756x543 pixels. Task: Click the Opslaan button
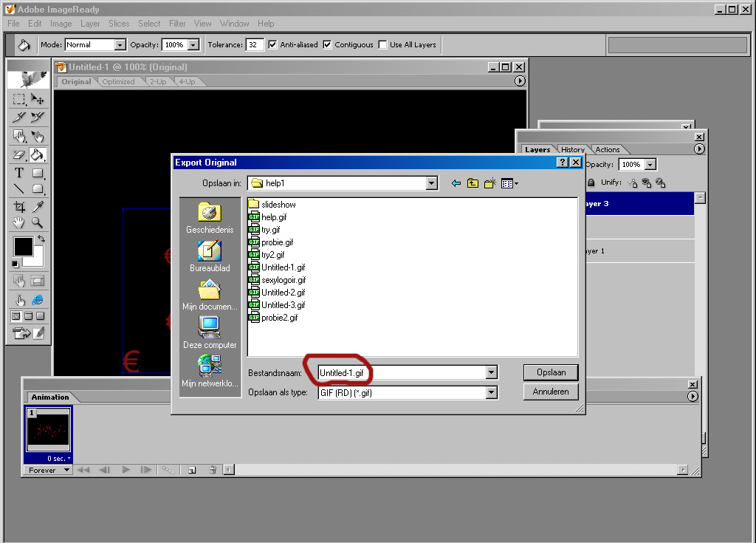point(550,372)
